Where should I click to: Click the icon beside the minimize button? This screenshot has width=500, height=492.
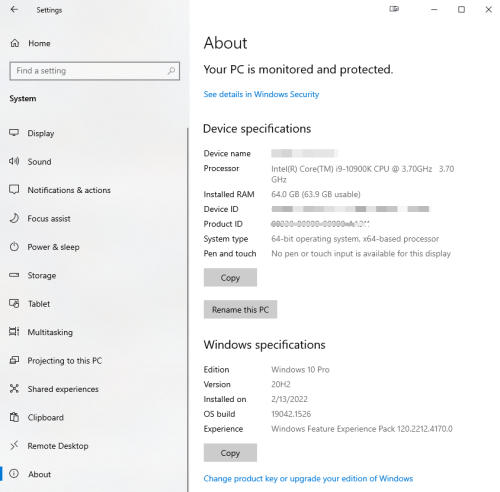(394, 9)
